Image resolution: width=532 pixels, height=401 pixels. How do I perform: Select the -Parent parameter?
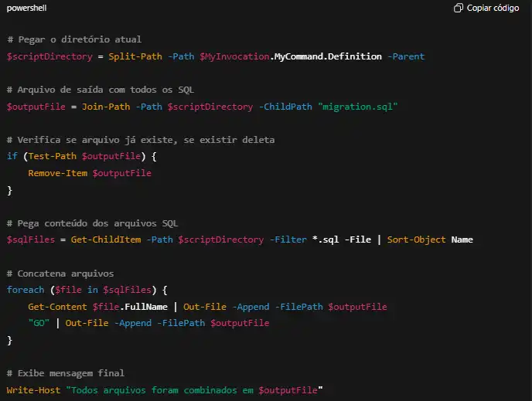point(406,56)
